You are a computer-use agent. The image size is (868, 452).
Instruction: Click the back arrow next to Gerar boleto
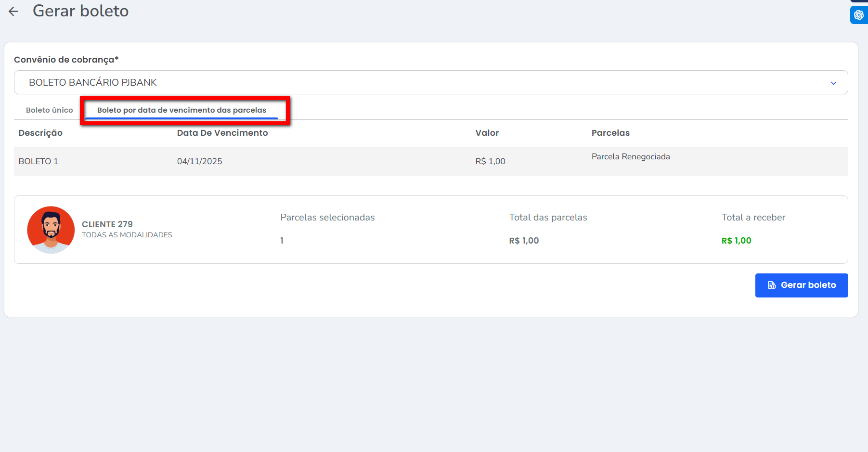point(13,12)
